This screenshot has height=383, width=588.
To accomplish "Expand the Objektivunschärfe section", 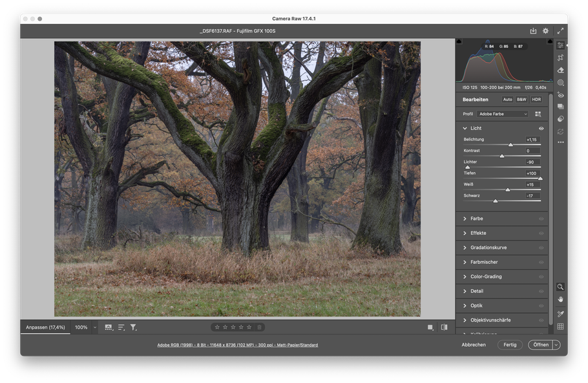I will click(x=465, y=320).
